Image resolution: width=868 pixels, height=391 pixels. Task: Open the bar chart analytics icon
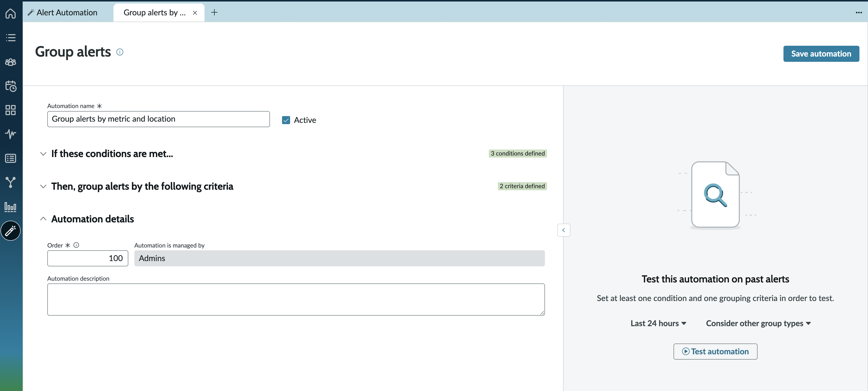11,207
